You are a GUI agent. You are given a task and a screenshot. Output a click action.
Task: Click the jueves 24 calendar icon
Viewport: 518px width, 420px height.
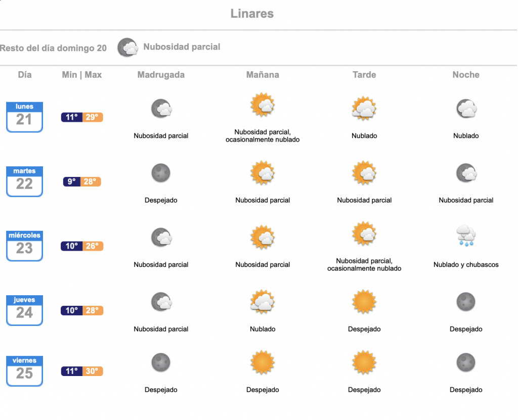pos(24,310)
